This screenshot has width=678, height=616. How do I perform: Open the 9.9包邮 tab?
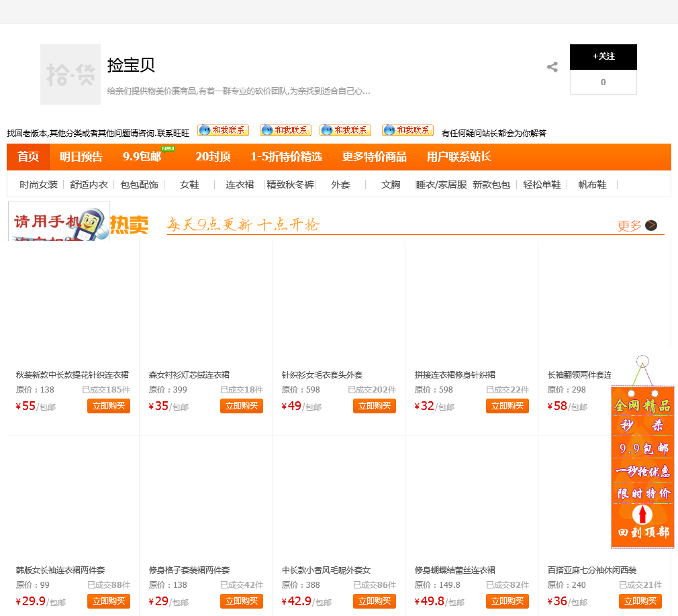point(142,157)
